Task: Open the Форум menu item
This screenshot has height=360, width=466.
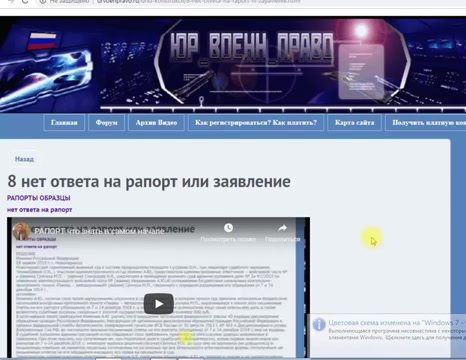Action: (107, 123)
